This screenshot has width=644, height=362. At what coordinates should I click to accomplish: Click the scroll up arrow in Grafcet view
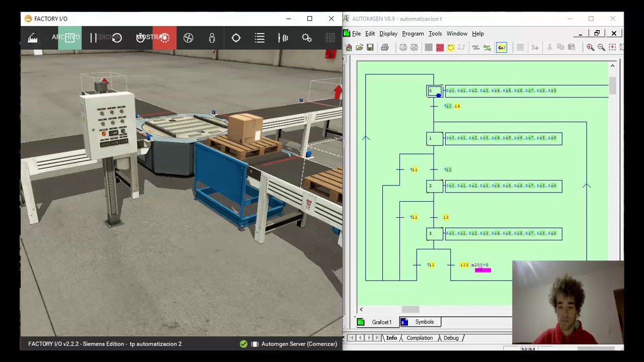click(612, 66)
